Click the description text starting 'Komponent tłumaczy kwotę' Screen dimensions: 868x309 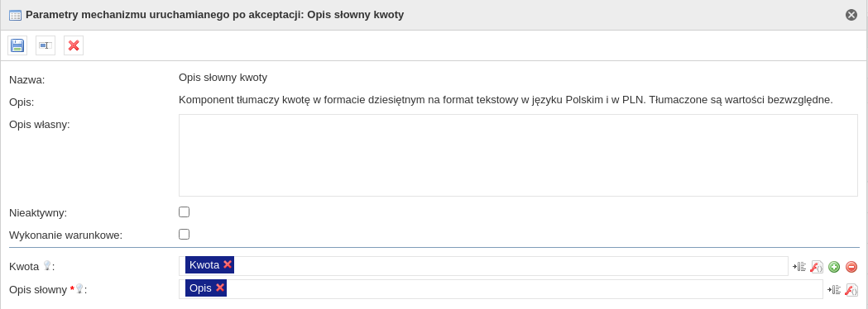[506, 100]
